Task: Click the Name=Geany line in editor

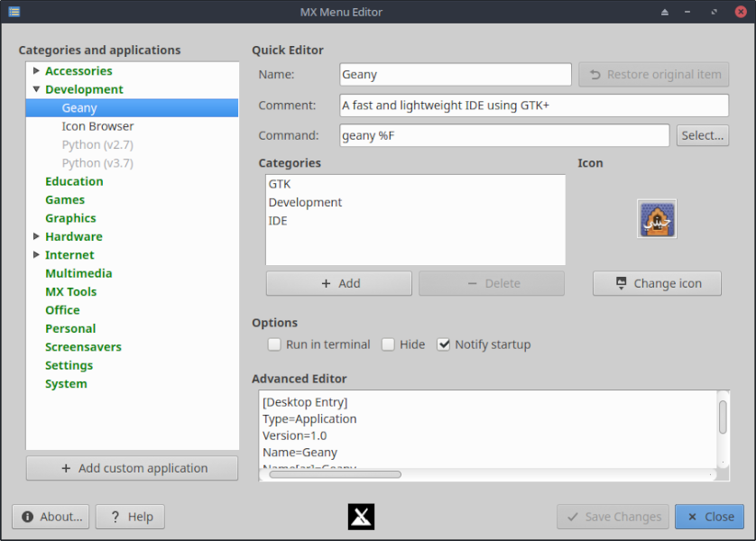Action: coord(300,453)
